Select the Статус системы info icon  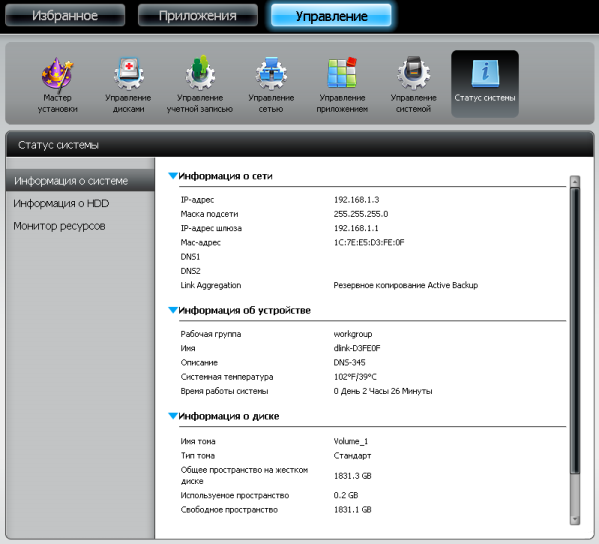point(485,84)
